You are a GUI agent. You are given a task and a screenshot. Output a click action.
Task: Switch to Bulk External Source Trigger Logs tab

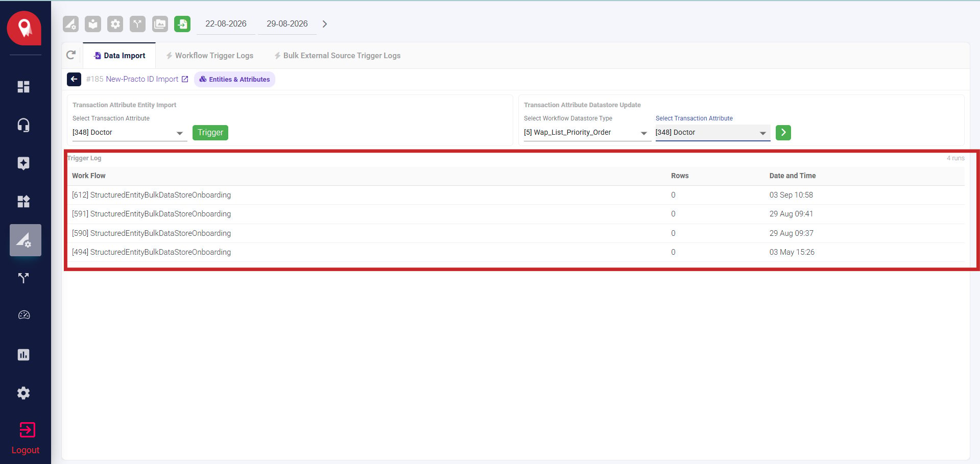click(337, 56)
